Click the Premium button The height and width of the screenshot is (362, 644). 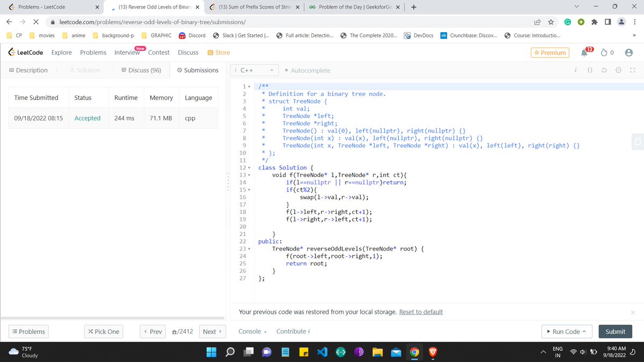550,53
